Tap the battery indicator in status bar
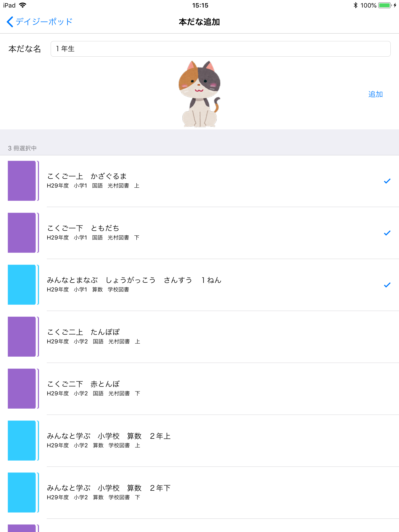 [385, 5]
